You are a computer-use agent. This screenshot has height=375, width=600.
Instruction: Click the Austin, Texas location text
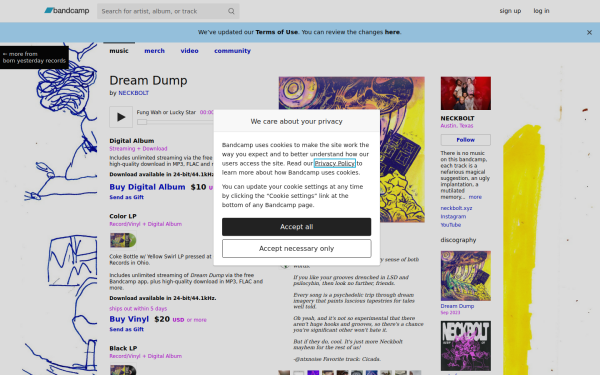click(x=457, y=126)
